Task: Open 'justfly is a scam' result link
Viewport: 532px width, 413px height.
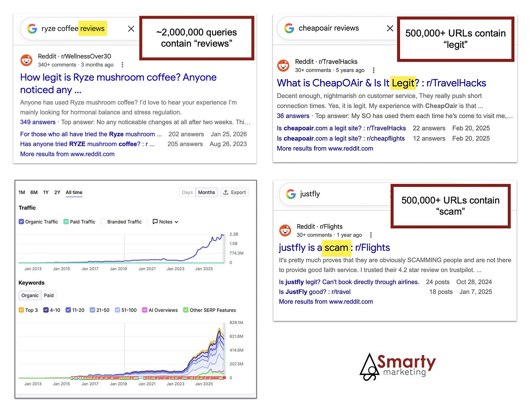Action: coord(334,248)
